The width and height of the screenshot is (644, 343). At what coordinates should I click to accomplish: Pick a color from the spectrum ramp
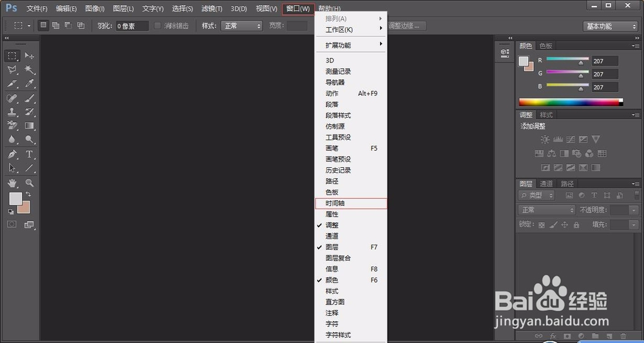pyautogui.click(x=571, y=102)
